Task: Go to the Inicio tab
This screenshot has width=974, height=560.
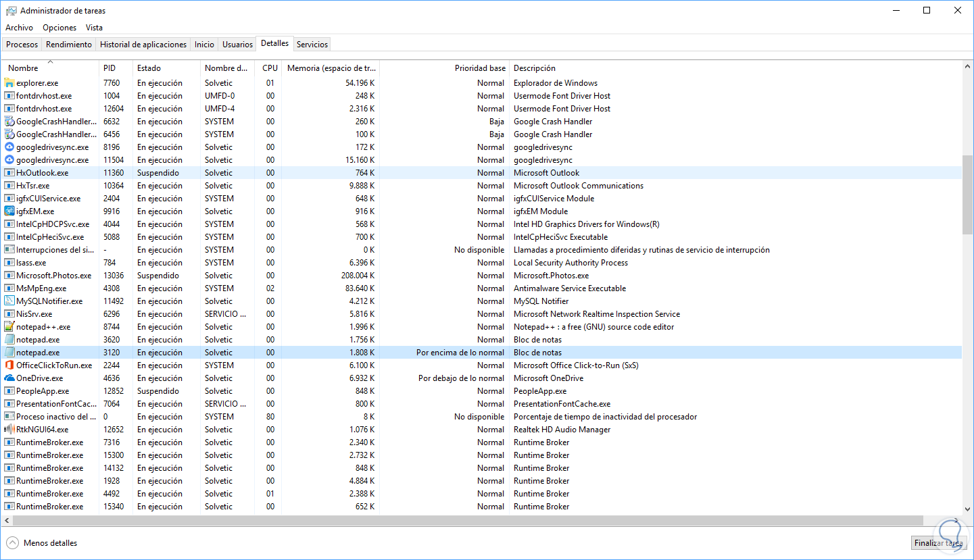Action: pyautogui.click(x=204, y=45)
